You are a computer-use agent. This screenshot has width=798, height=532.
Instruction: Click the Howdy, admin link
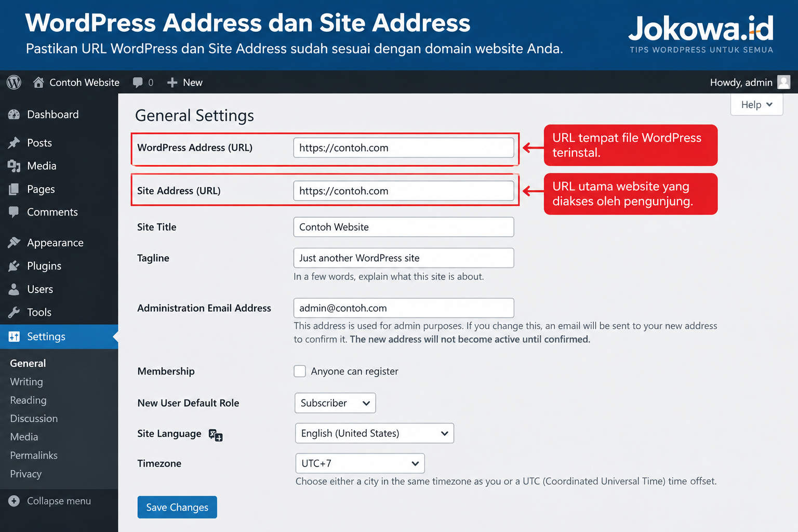[x=741, y=83]
